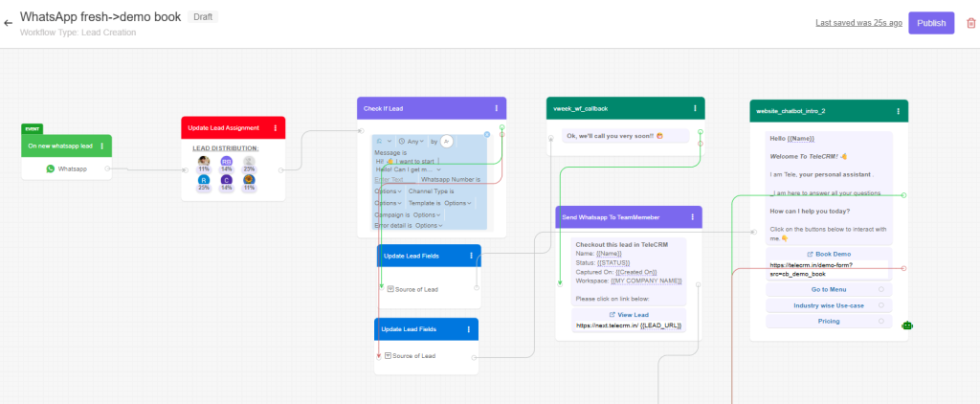
Task: Open 'vweek_wf_callback' node three-dot menu
Action: pos(695,108)
